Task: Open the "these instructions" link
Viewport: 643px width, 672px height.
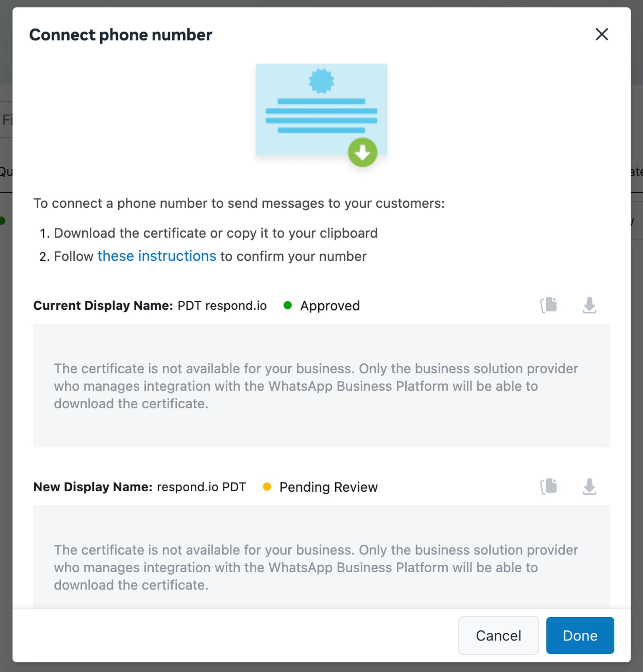Action: point(157,256)
